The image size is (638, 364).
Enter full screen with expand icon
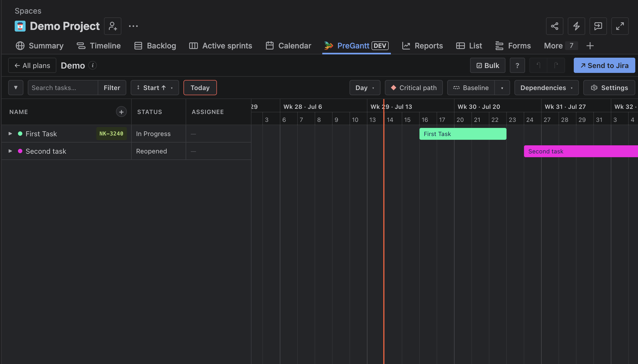coord(620,26)
